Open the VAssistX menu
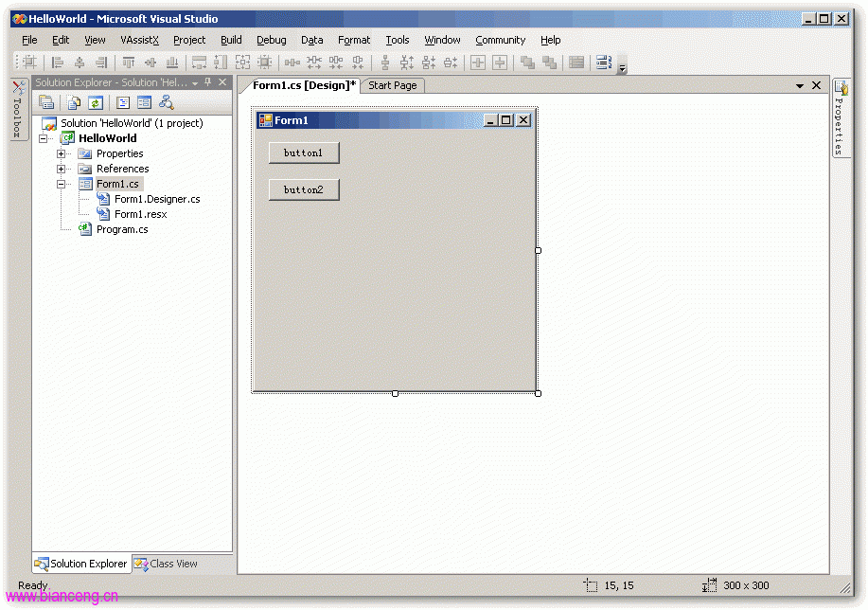Image resolution: width=868 pixels, height=610 pixels. pos(139,40)
